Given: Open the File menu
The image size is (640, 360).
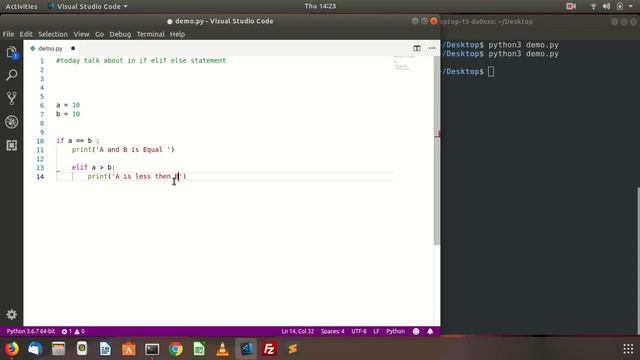Looking at the screenshot, I should 8,34.
